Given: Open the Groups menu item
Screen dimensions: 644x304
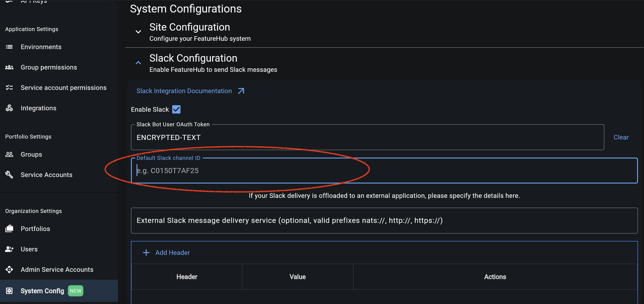Looking at the screenshot, I should (31, 154).
